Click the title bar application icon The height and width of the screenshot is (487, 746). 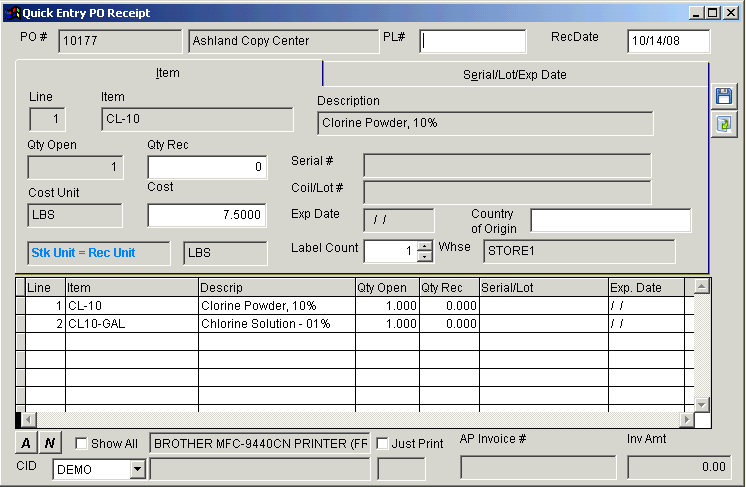coord(12,12)
